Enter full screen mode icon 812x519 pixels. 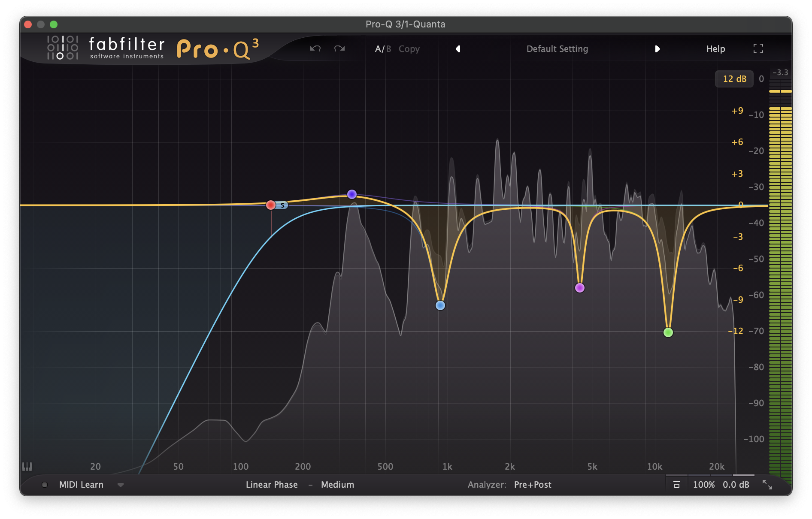point(758,48)
